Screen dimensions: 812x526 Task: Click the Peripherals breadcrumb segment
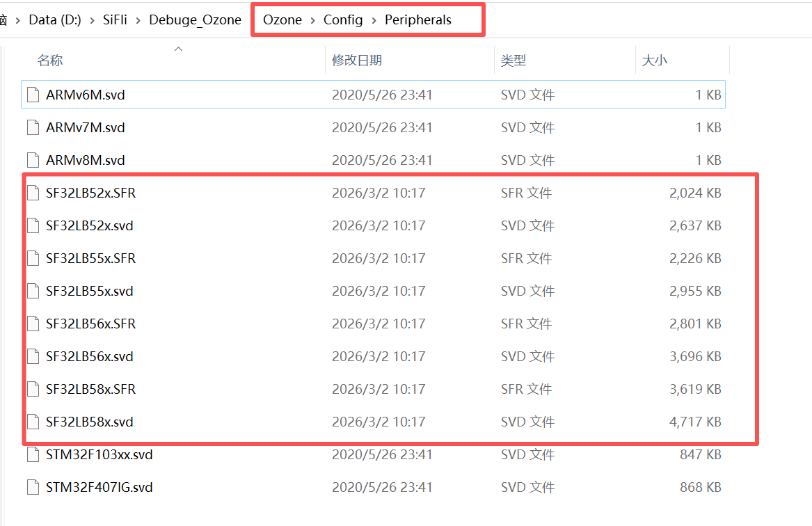coord(418,19)
